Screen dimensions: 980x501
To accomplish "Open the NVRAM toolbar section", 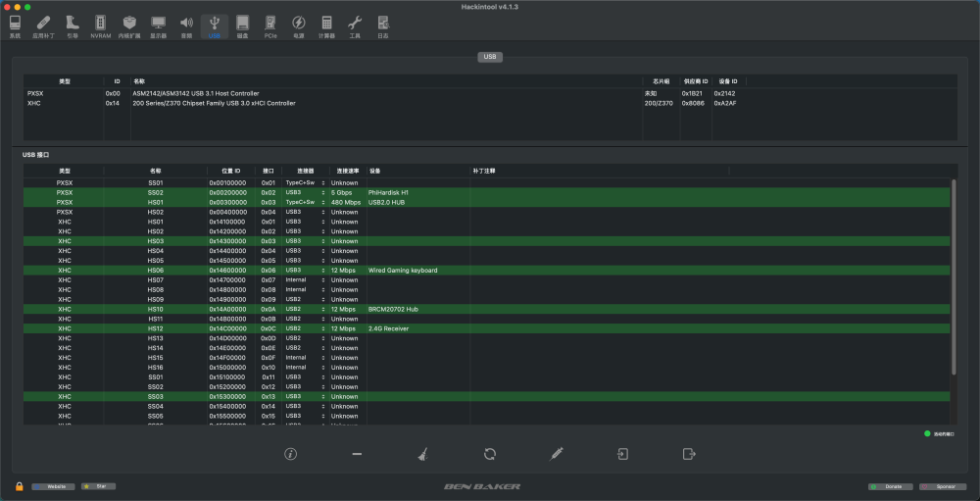I will [x=100, y=26].
